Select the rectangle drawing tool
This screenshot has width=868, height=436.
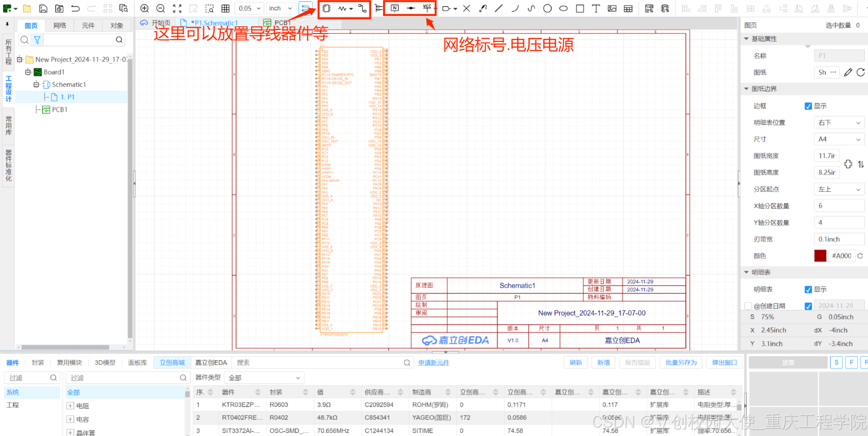click(580, 8)
